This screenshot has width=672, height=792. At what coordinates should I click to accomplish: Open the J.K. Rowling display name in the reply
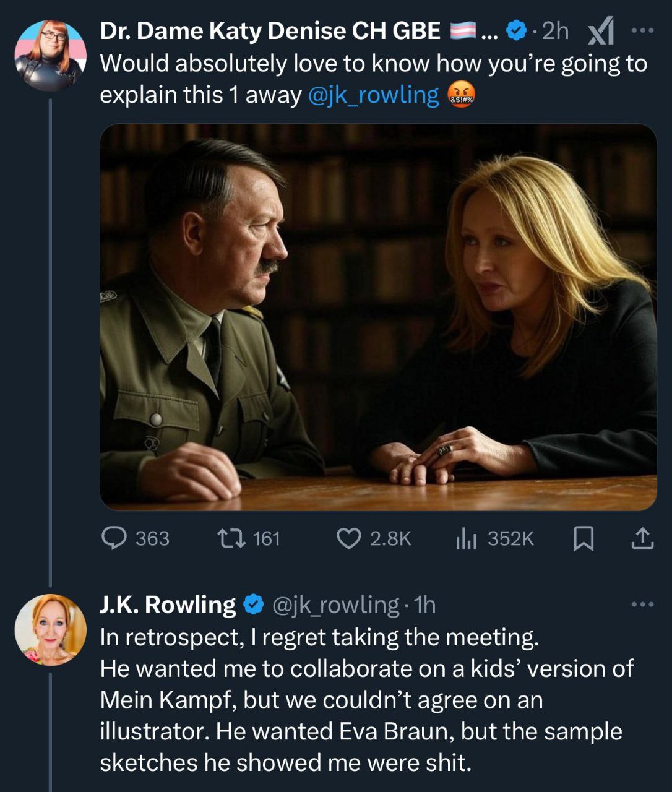[x=168, y=605]
